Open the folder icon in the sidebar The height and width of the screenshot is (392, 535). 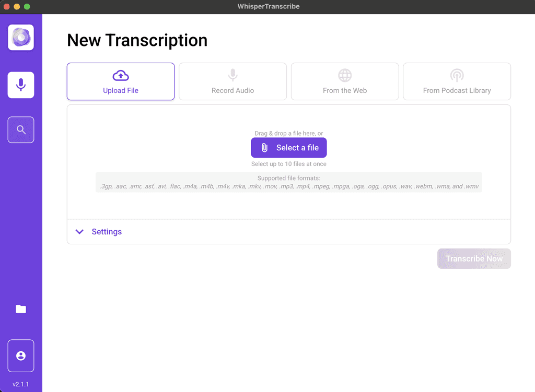pos(21,309)
